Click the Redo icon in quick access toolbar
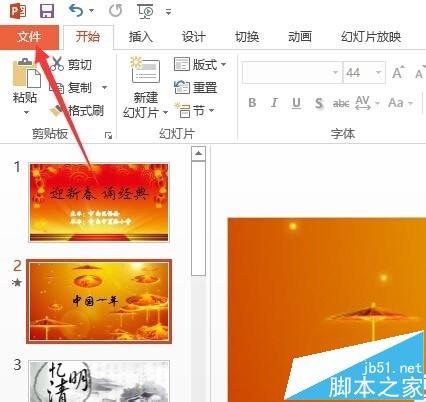The height and width of the screenshot is (402, 426). coord(115,11)
